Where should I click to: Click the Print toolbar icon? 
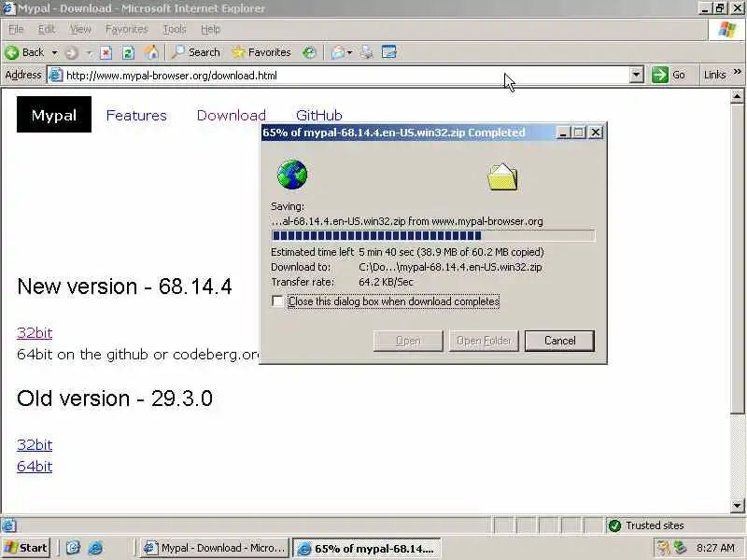(x=366, y=52)
